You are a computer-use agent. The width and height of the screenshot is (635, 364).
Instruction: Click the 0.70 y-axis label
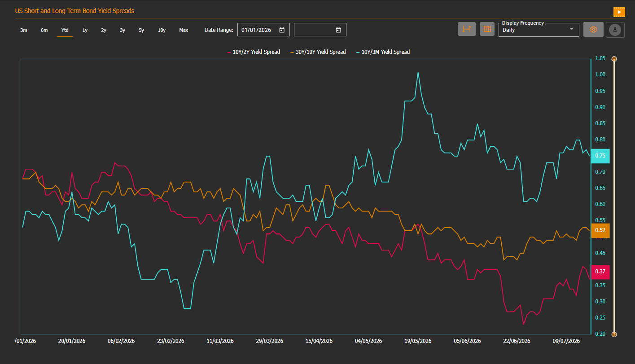(600, 172)
